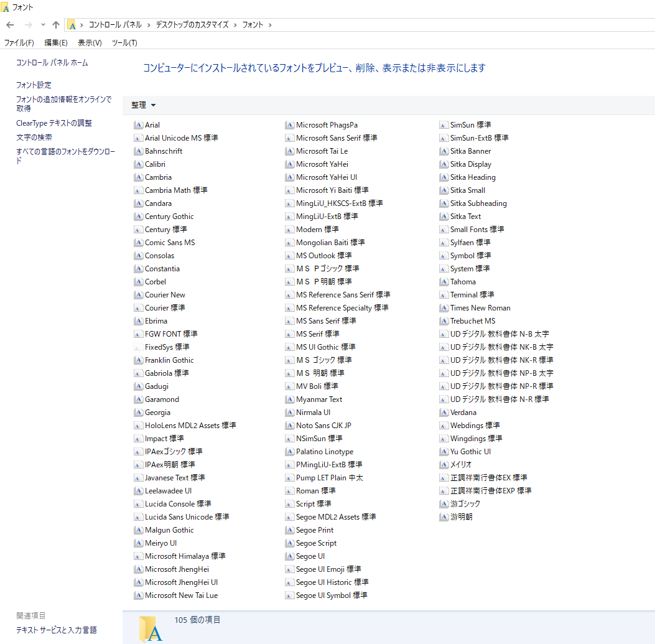Image resolution: width=655 pixels, height=644 pixels.
Task: Select Pump LET Plain 中太 font name
Action: 330,478
